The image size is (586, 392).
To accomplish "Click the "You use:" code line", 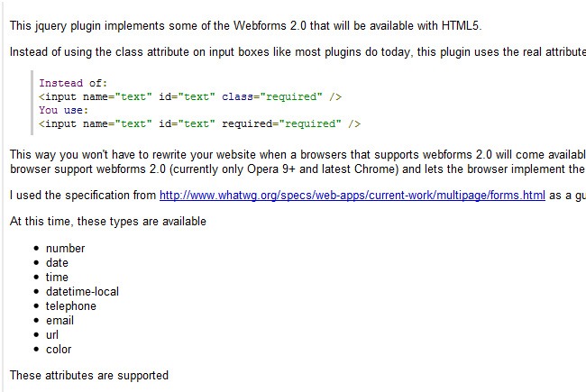I will click(63, 110).
